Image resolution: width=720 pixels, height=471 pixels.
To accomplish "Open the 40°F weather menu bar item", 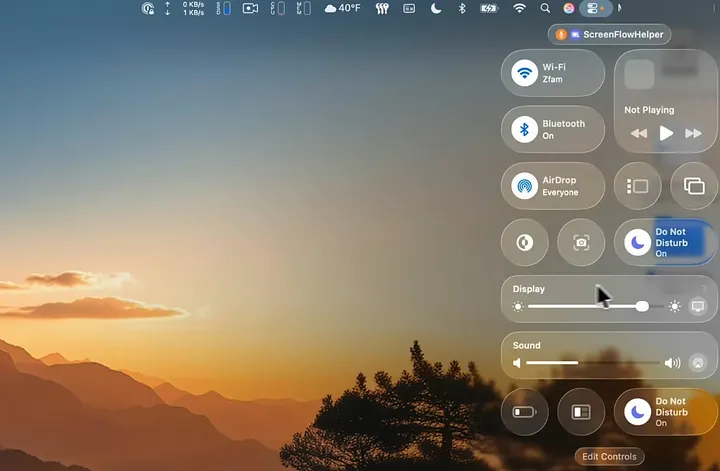I will click(x=343, y=8).
